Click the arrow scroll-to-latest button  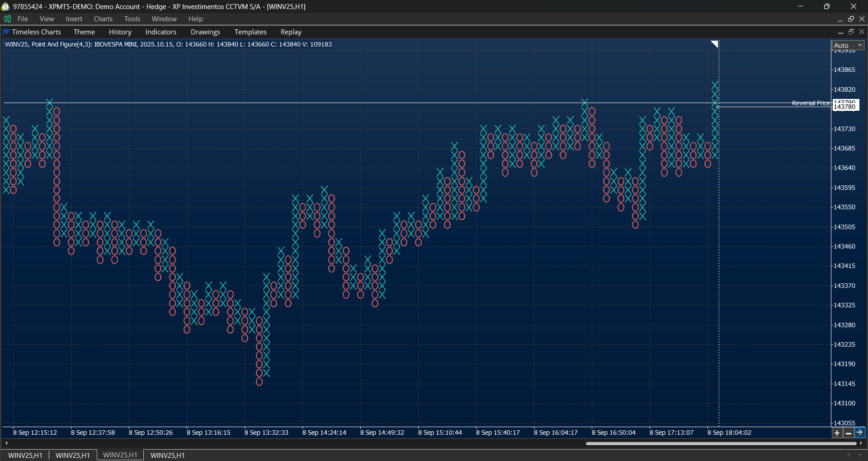click(859, 433)
